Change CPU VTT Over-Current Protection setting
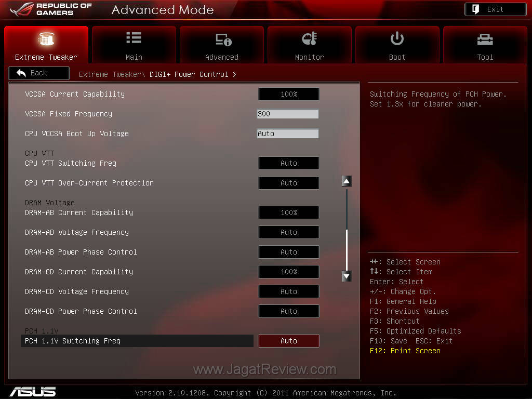 pyautogui.click(x=288, y=183)
